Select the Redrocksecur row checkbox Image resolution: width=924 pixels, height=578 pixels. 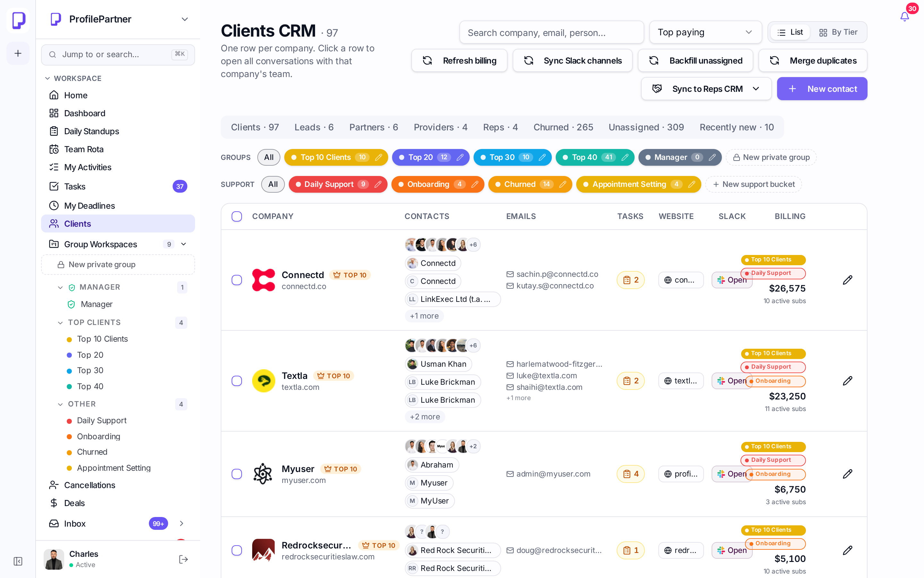237,550
